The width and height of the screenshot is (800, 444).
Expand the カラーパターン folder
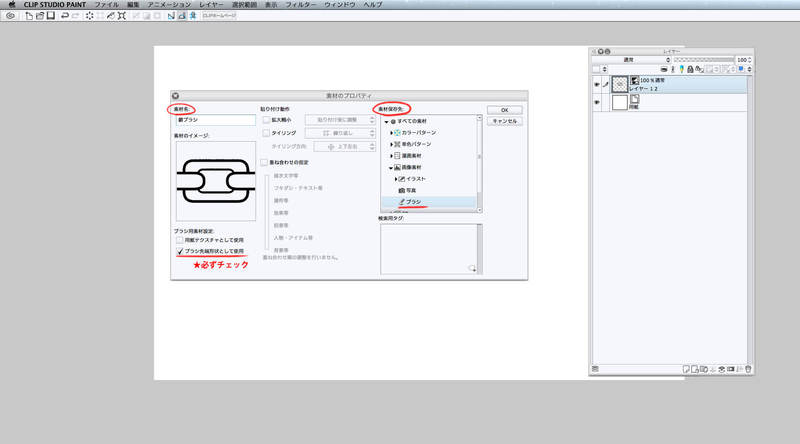393,132
